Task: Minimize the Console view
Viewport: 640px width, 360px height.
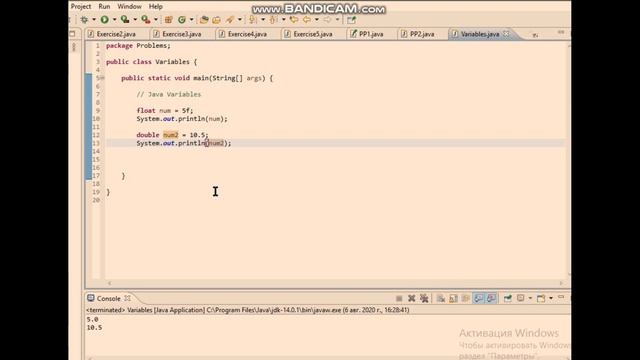Action: [x=561, y=297]
